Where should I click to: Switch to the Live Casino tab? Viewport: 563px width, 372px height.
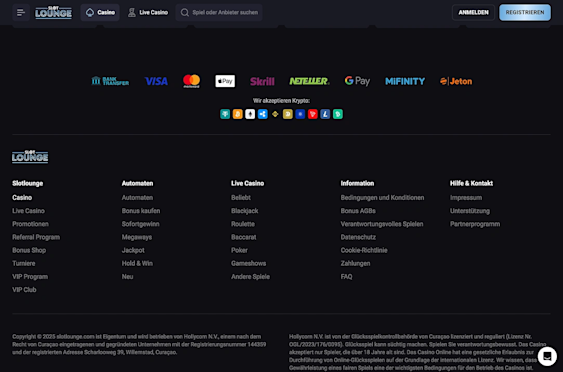148,13
